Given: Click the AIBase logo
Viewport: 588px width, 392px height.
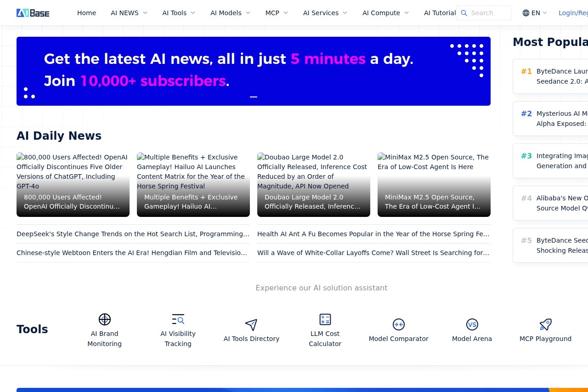Looking at the screenshot, I should 33,13.
